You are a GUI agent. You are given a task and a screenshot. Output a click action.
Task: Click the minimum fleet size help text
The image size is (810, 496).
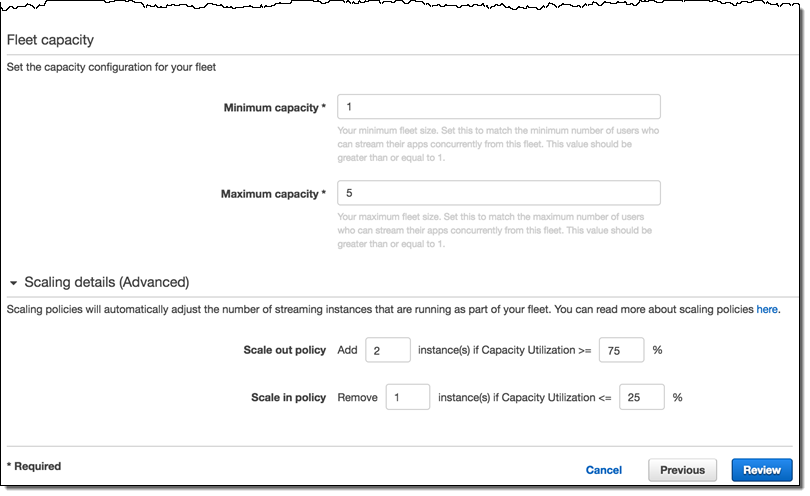point(494,144)
